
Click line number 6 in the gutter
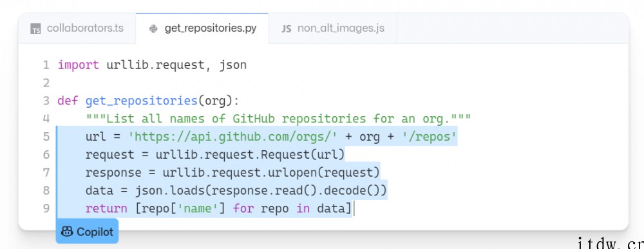point(46,155)
